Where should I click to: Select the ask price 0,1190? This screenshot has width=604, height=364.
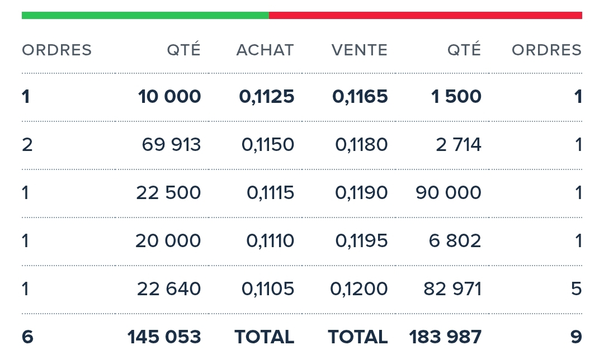(361, 193)
